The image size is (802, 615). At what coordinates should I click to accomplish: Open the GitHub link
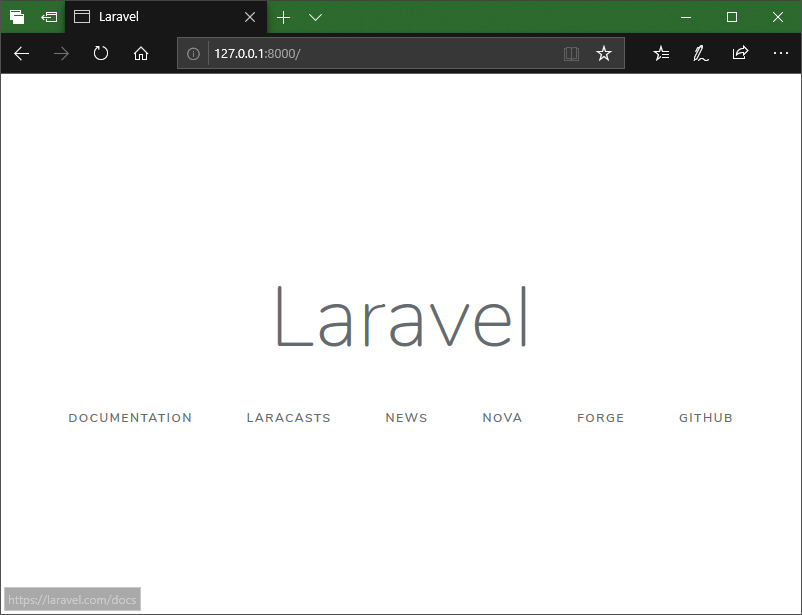coord(706,418)
